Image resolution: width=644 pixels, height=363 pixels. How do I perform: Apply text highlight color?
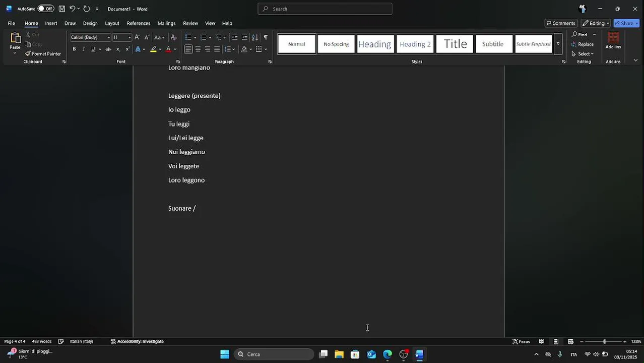[x=153, y=49]
